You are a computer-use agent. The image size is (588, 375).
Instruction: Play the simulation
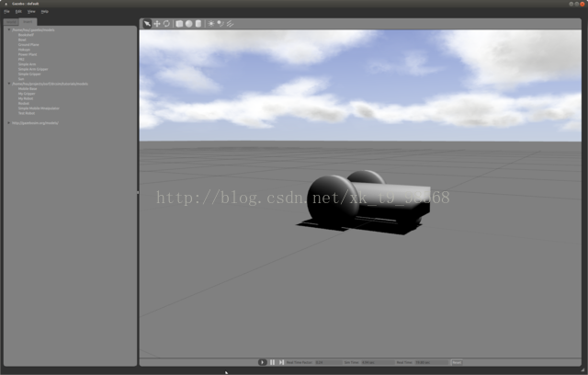[x=262, y=362]
